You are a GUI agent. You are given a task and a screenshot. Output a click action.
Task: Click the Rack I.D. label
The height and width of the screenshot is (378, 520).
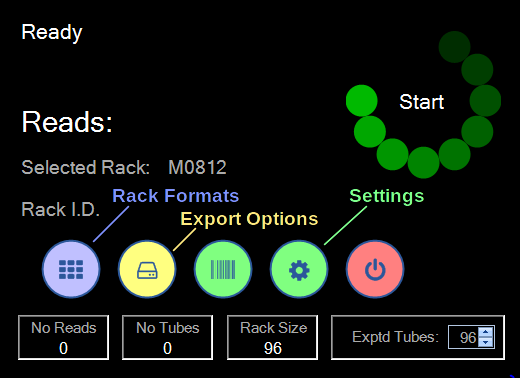tap(61, 210)
